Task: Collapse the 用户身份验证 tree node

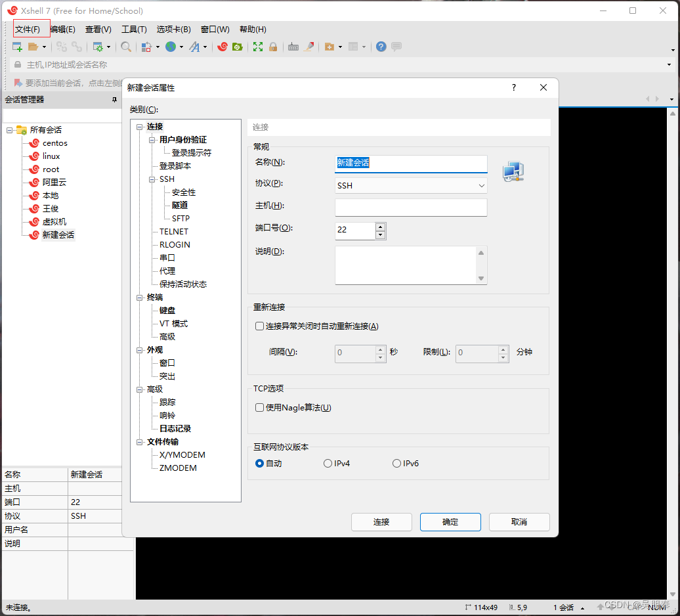Action: coord(152,140)
